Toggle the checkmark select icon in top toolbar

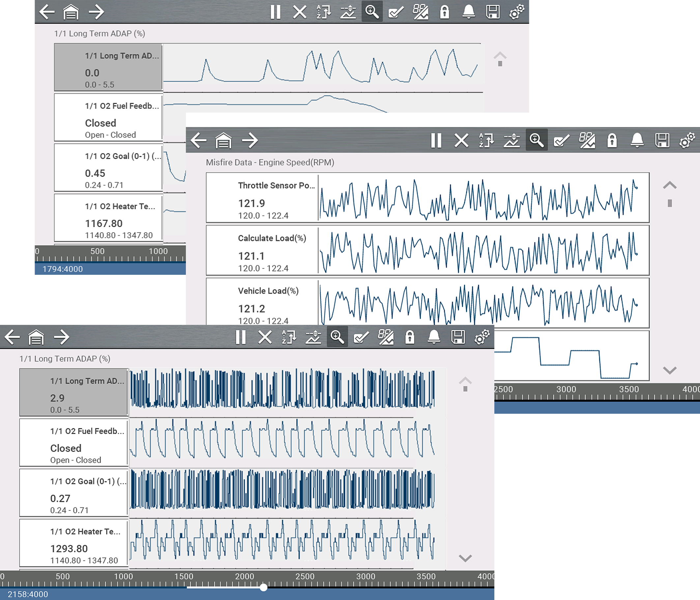(x=396, y=12)
